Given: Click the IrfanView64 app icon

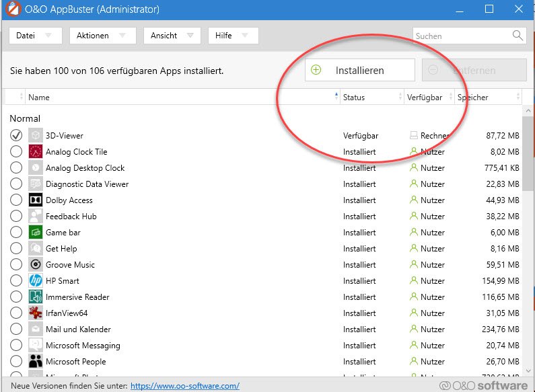Looking at the screenshot, I should click(x=36, y=313).
